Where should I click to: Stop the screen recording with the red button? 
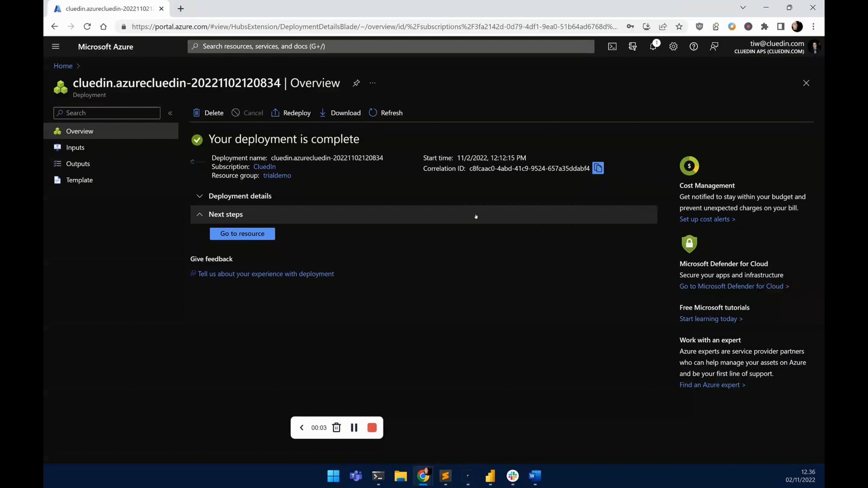[x=372, y=428]
